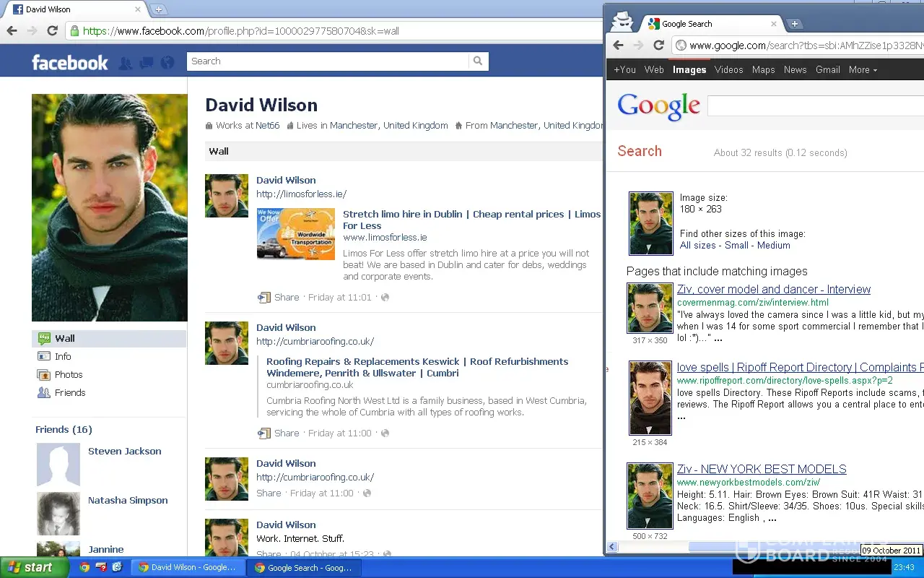Go forward in the Facebook browser window
Viewport: 924px width, 578px height.
[32, 31]
